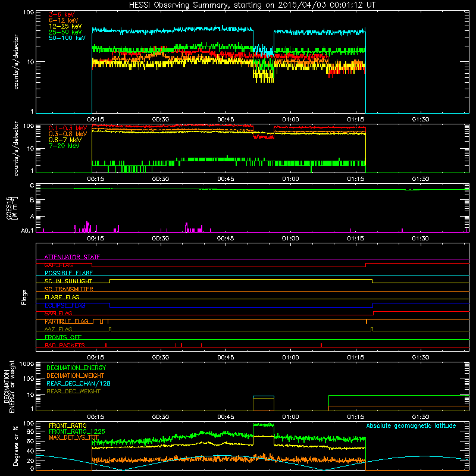Select the 6-12 keV legend label
This screenshot has height=476, width=476.
pyautogui.click(x=64, y=20)
